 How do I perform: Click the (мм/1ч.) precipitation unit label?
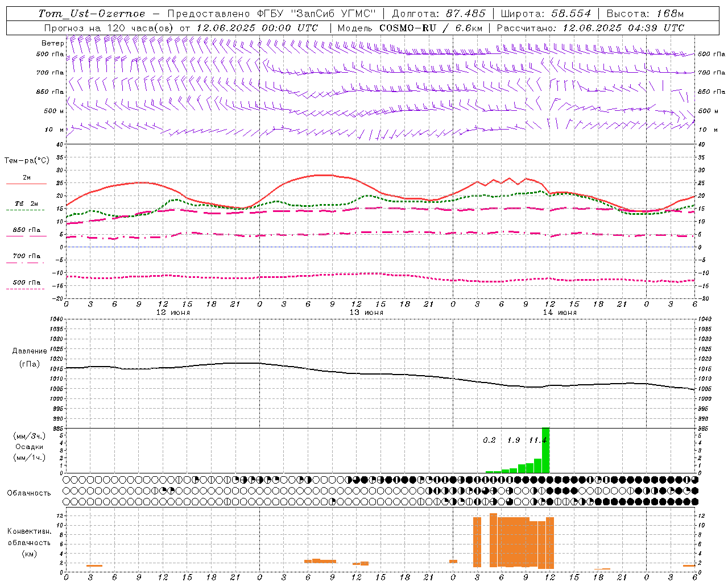[30, 458]
